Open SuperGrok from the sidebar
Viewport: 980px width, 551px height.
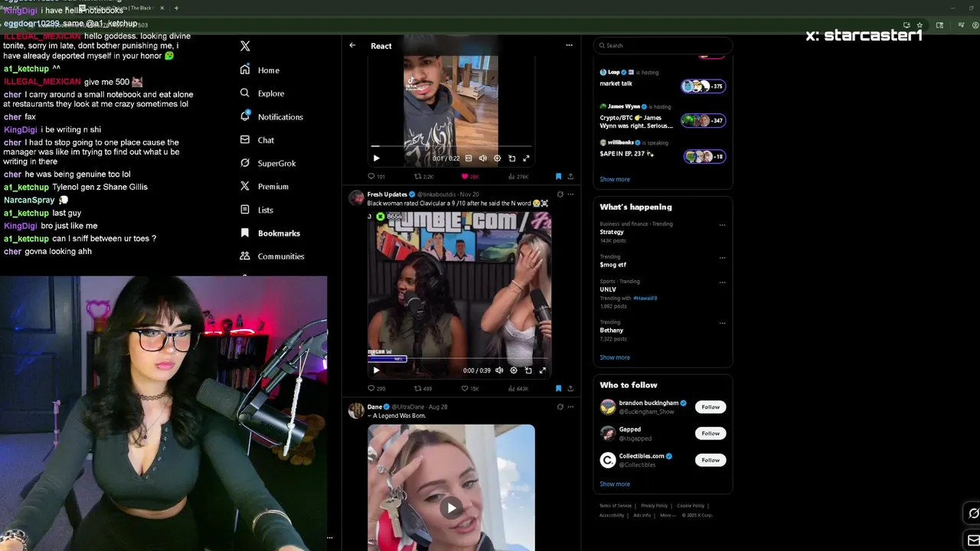pos(267,163)
